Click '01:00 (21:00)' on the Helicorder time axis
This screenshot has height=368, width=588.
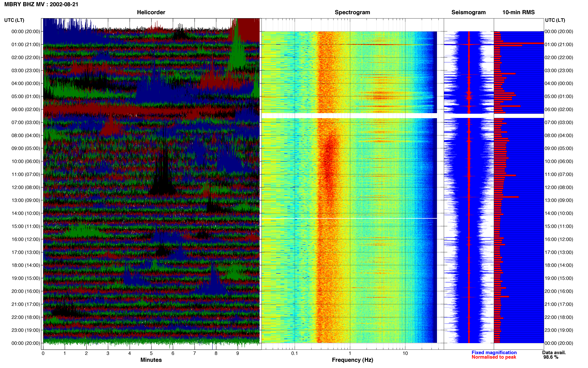26,45
